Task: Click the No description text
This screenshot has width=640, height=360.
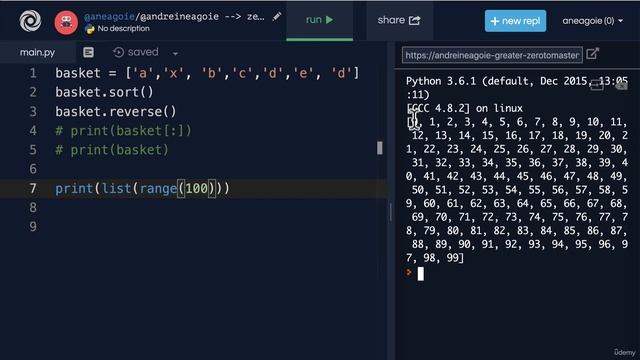Action: [123, 29]
